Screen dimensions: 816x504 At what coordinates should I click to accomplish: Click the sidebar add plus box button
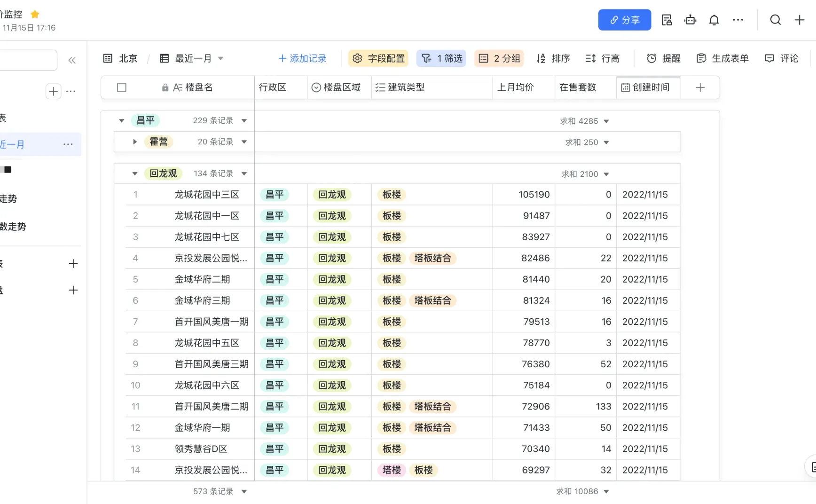pyautogui.click(x=54, y=91)
